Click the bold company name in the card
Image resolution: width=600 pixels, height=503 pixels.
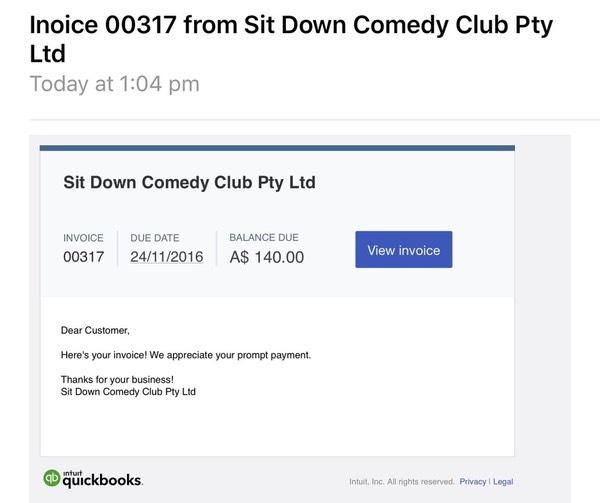[x=189, y=183]
